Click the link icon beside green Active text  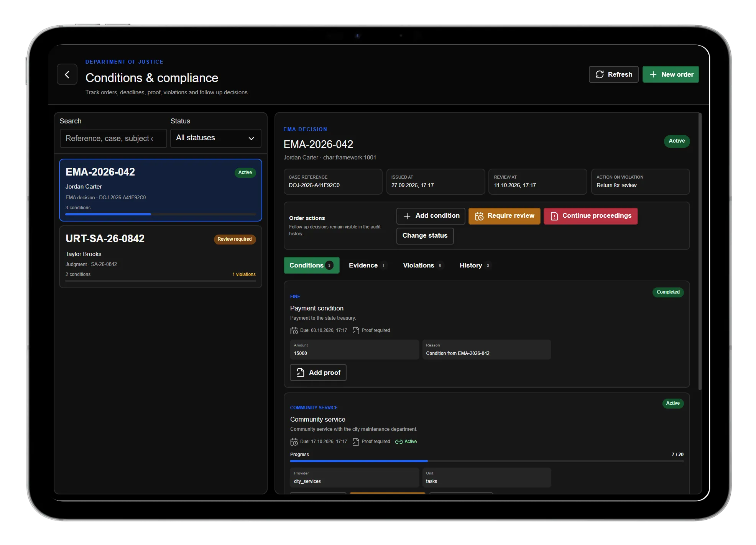point(399,442)
